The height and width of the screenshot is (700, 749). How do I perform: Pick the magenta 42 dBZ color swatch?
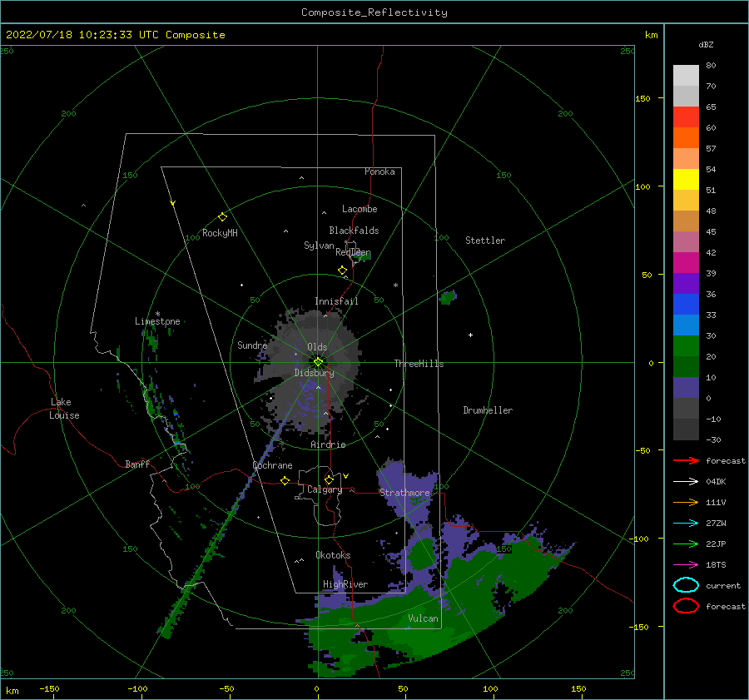(686, 262)
